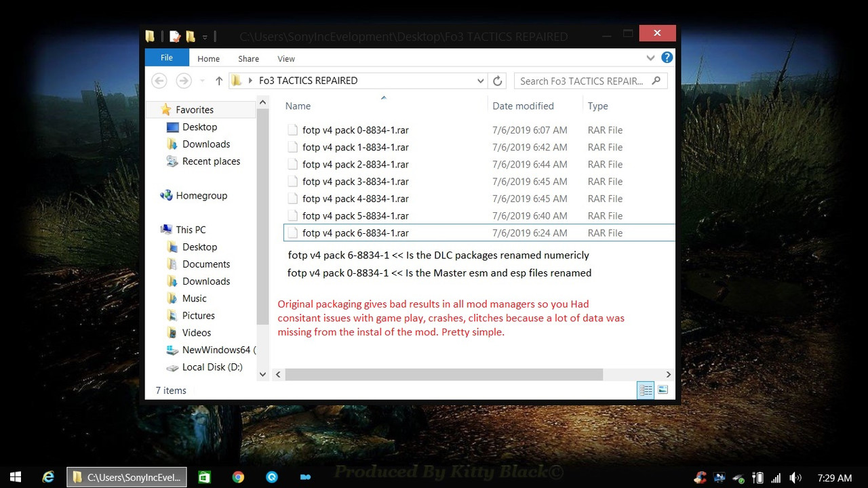Open the address bar history dropdown
Image resolution: width=868 pixels, height=488 pixels.
(480, 81)
